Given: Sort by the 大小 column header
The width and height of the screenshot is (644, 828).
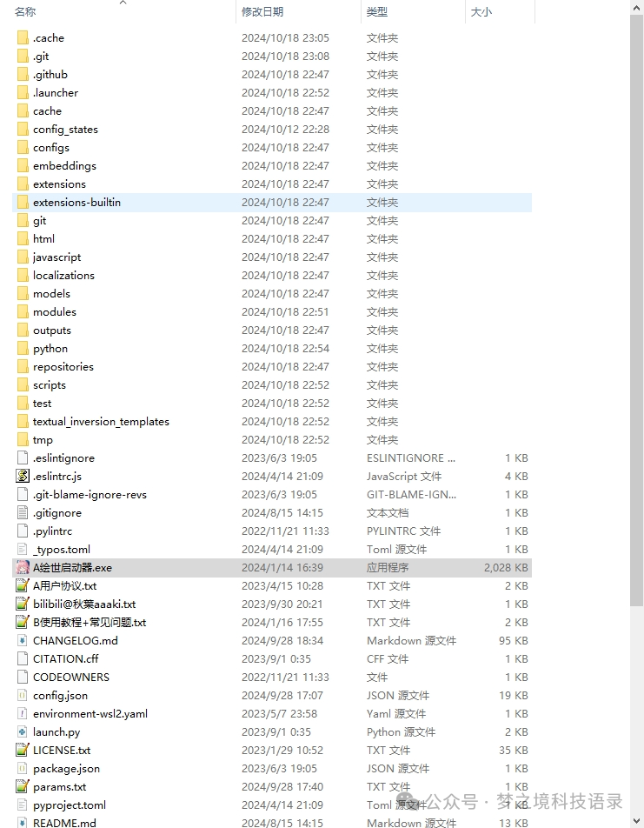Looking at the screenshot, I should 481,11.
